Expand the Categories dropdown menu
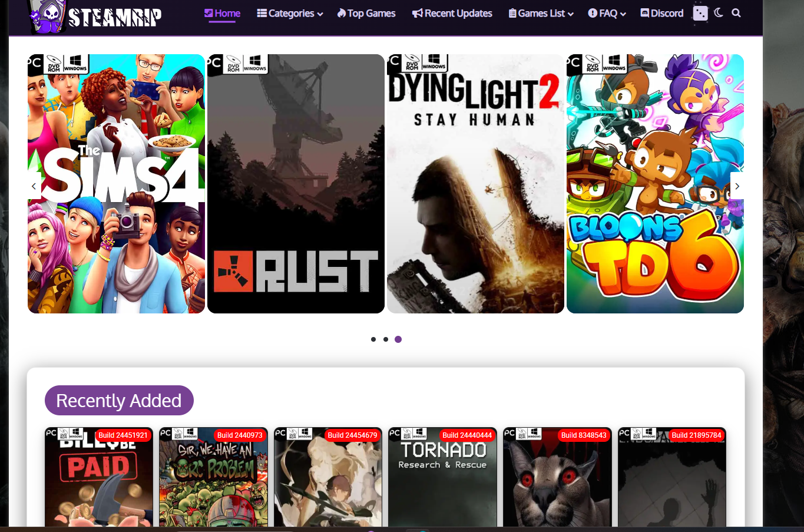804x532 pixels. 290,13
